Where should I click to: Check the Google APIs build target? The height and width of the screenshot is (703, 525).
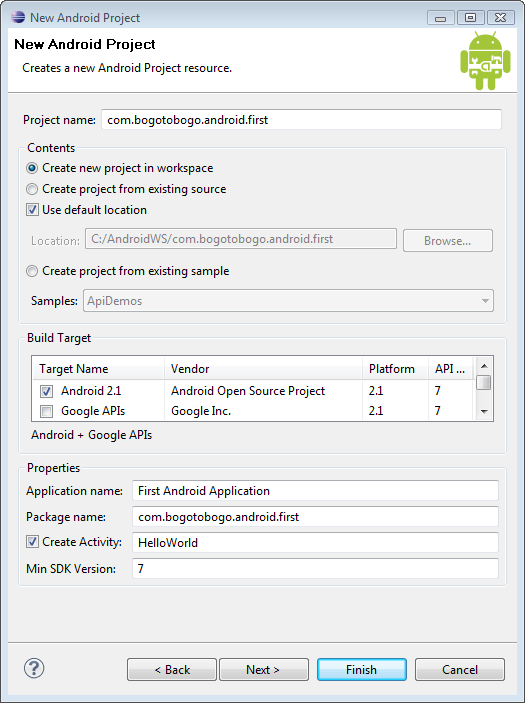pos(46,411)
